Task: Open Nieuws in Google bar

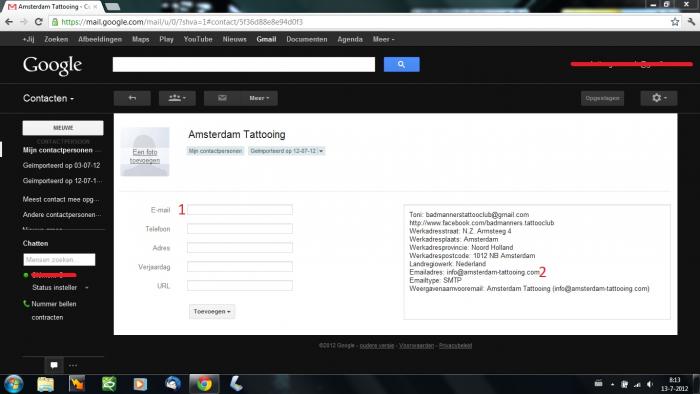Action: coord(235,39)
